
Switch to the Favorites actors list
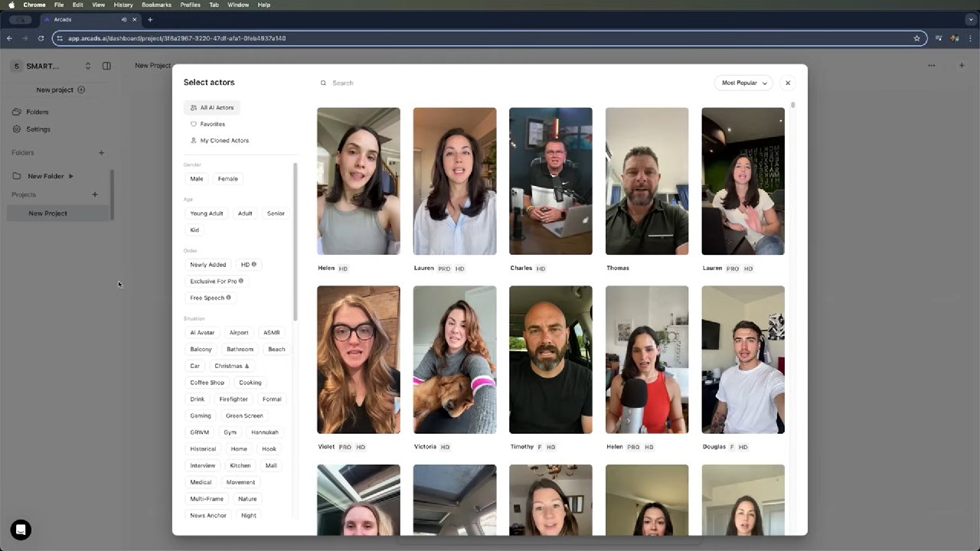click(x=207, y=124)
